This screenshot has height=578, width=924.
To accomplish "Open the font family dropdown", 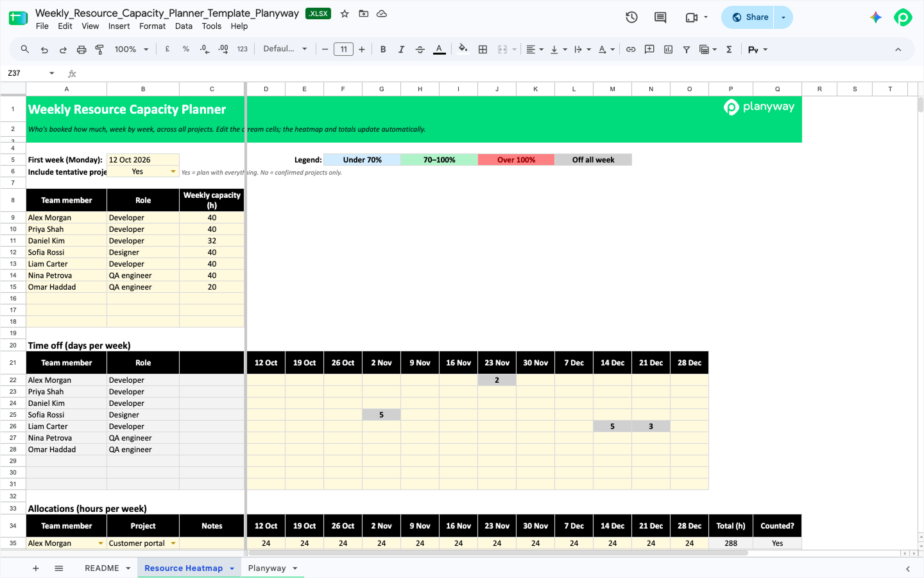I will coord(285,49).
